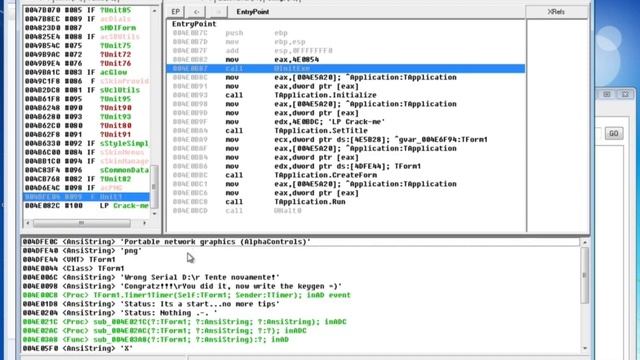The height and width of the screenshot is (360, 640).
Task: Select unit row ?Unit95 #095
Action: click(x=87, y=99)
